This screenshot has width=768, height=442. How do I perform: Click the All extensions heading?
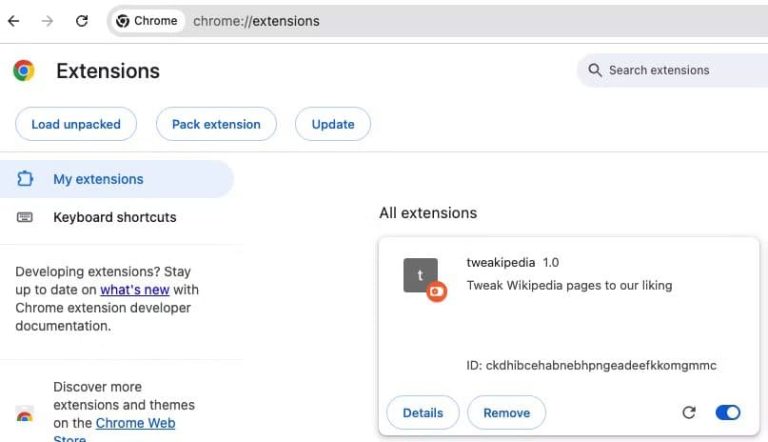click(428, 213)
